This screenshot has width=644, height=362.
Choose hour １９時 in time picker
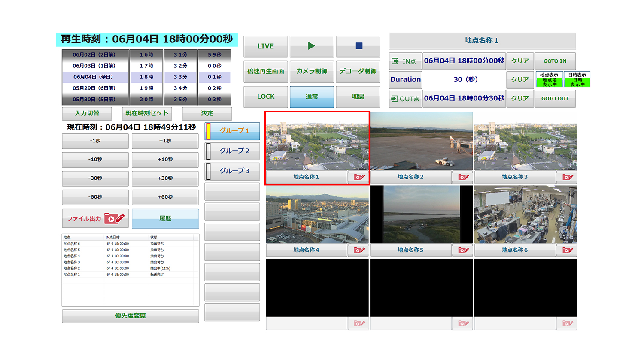[x=146, y=88]
